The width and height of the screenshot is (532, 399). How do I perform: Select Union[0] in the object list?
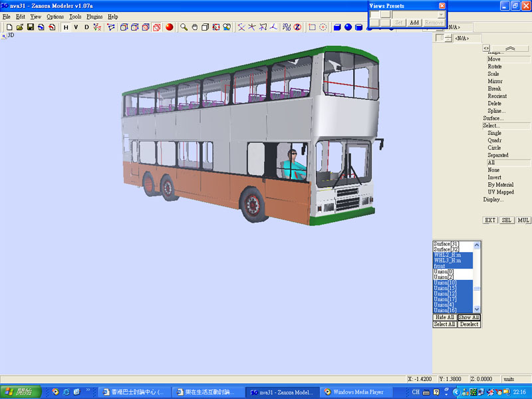[442, 272]
